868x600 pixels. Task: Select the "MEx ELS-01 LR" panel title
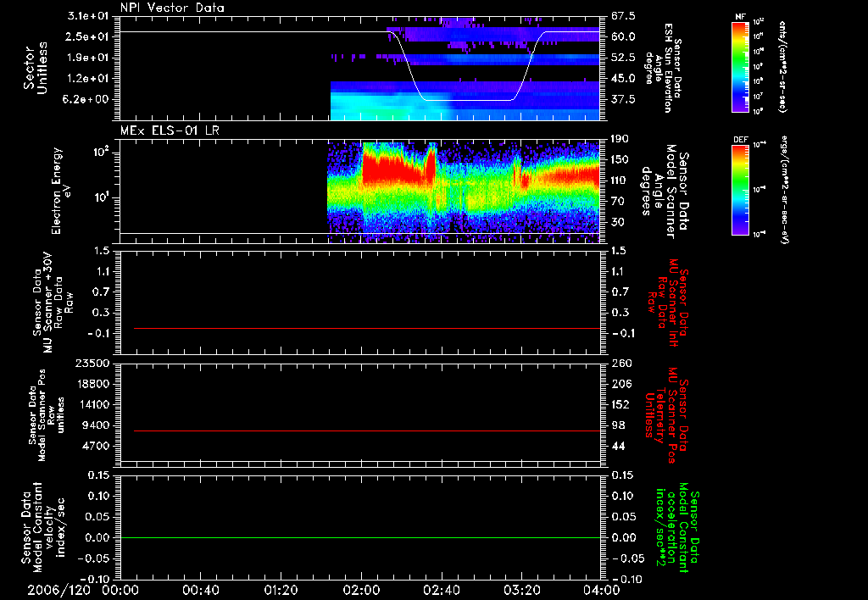(x=170, y=131)
